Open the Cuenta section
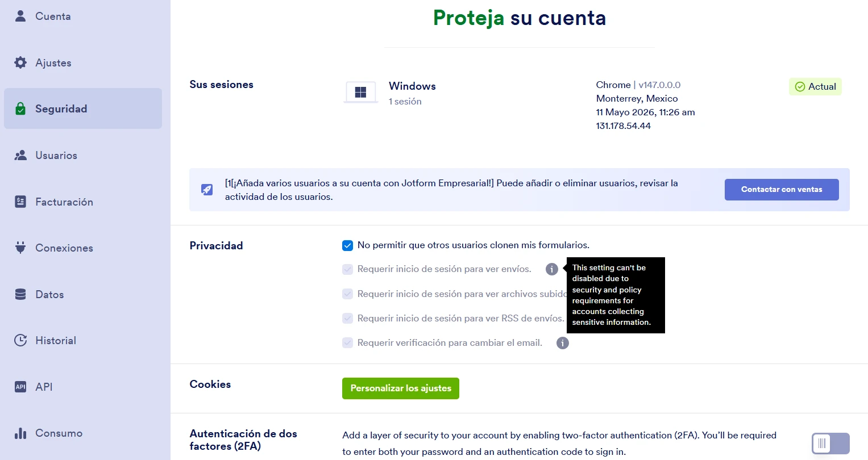This screenshot has height=460, width=868. pos(83,16)
